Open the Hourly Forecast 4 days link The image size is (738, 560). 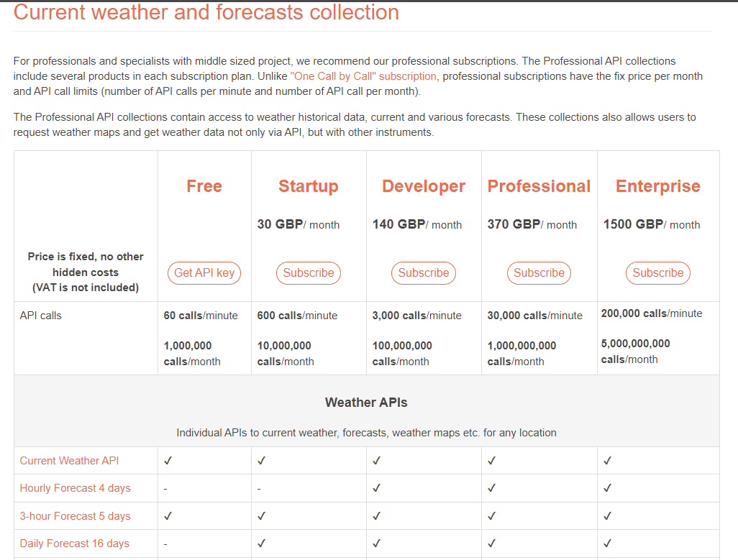click(x=76, y=488)
